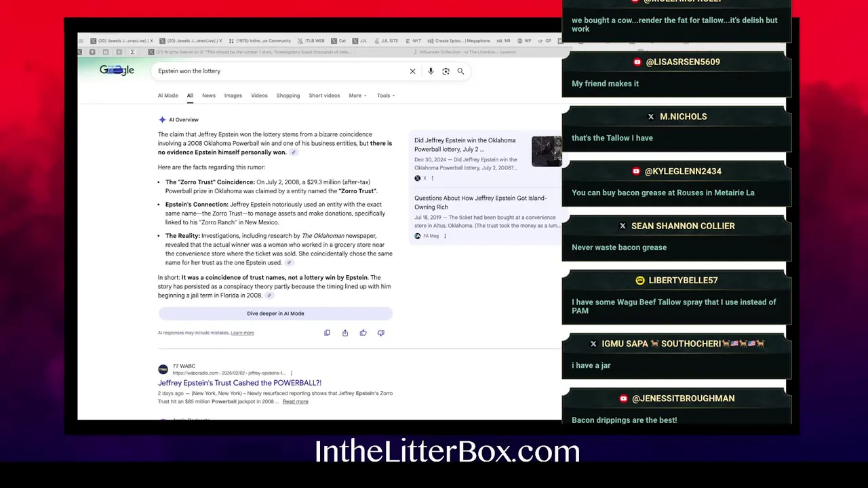The width and height of the screenshot is (868, 488).
Task: Open source link after 'Epstein used.'
Action: pos(289,263)
